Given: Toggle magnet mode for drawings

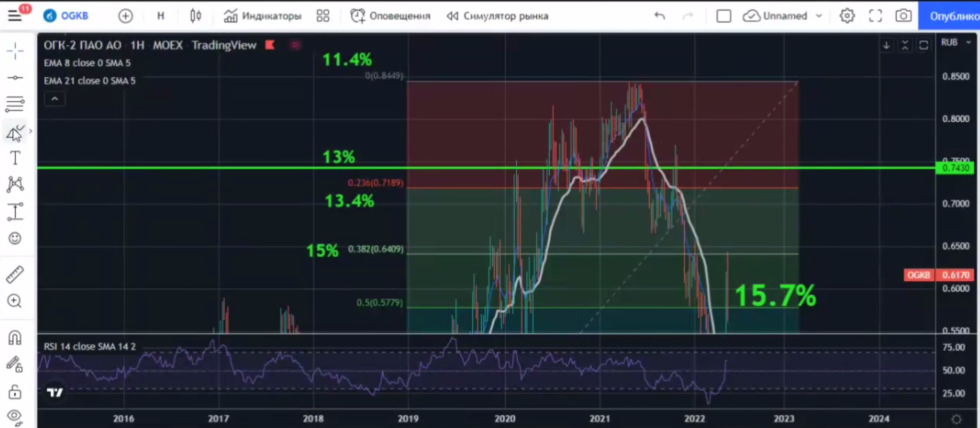Looking at the screenshot, I should coord(15,338).
